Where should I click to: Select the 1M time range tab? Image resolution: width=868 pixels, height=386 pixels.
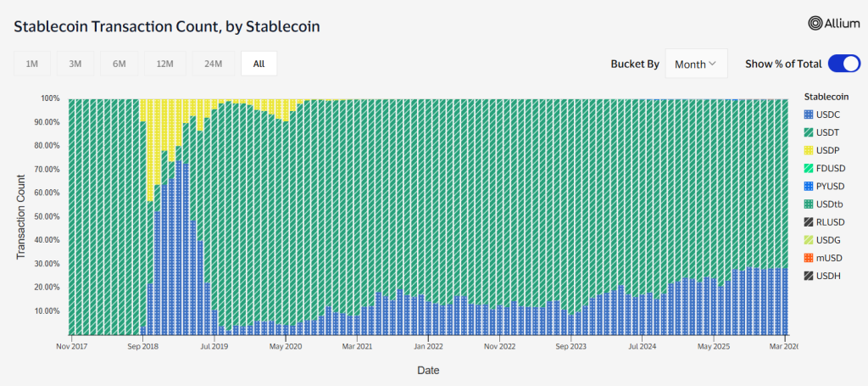[x=31, y=64]
